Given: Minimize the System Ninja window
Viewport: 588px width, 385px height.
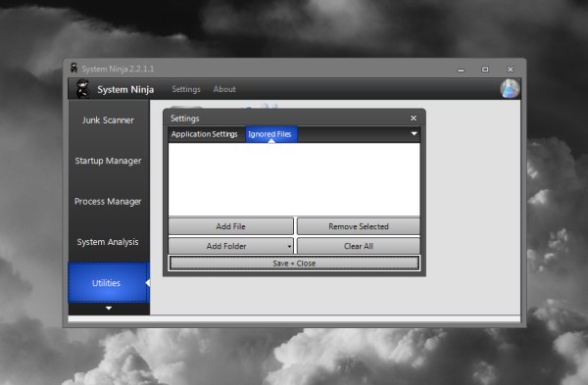Looking at the screenshot, I should click(x=461, y=70).
